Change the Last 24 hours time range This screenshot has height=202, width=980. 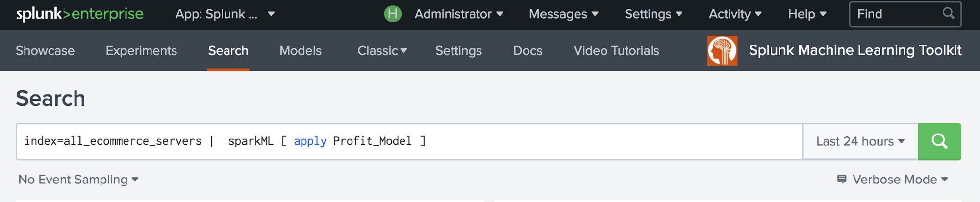pos(860,142)
